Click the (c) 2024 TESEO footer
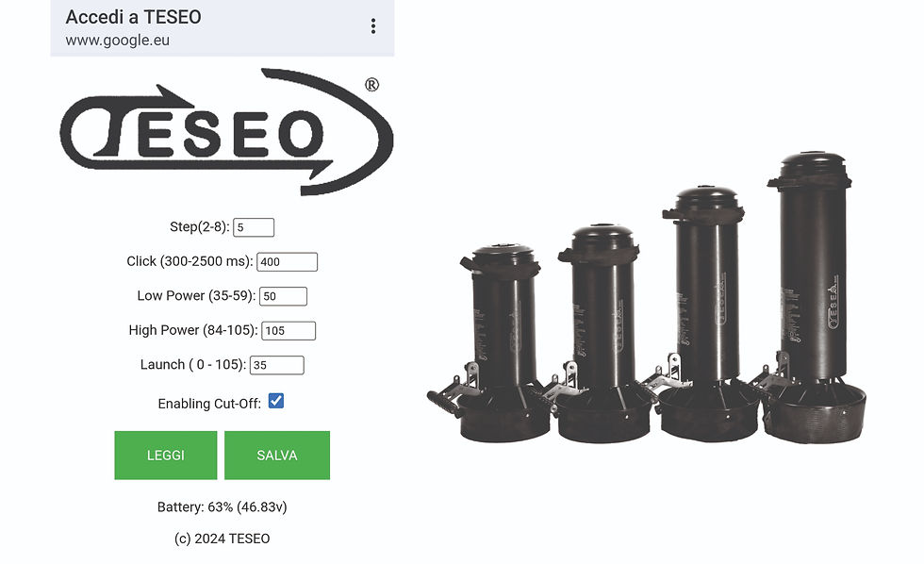 223,539
